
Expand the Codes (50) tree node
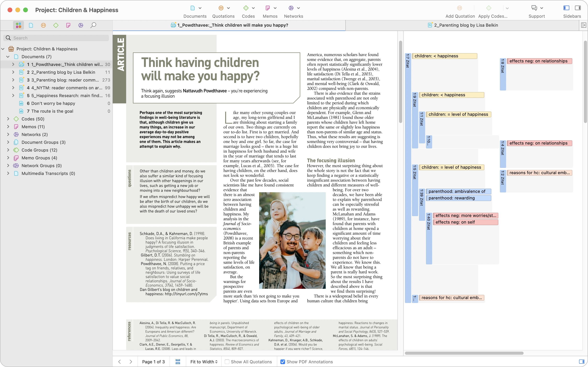pos(8,119)
